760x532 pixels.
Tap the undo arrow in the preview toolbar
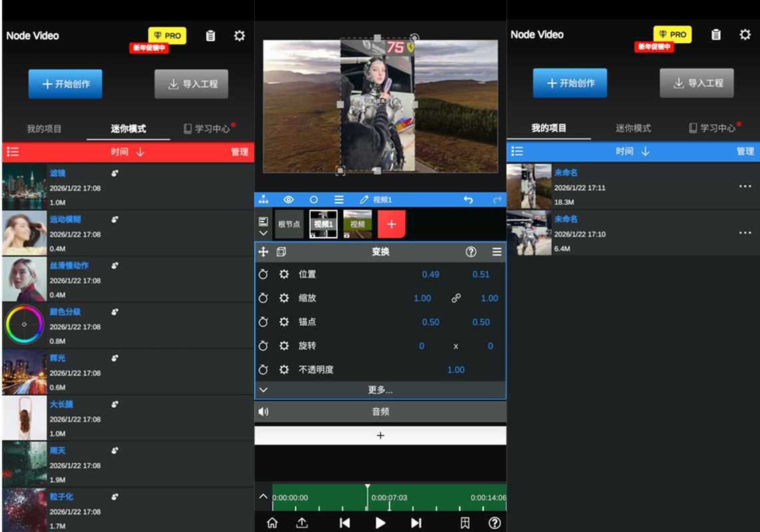point(467,199)
